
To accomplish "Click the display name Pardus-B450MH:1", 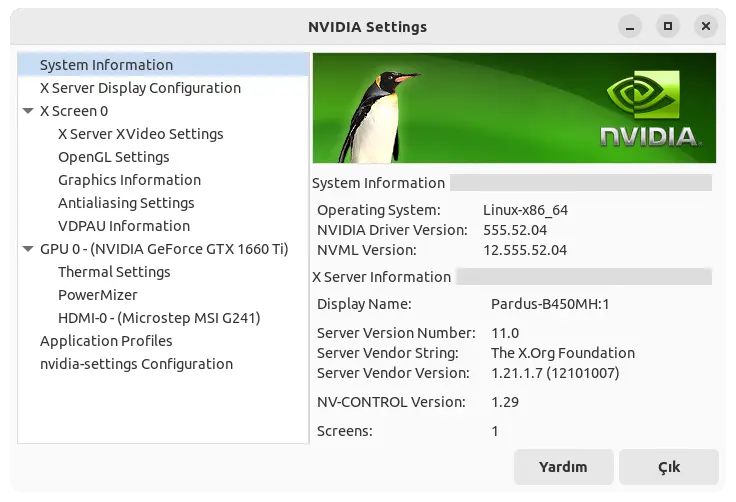I will (x=550, y=304).
